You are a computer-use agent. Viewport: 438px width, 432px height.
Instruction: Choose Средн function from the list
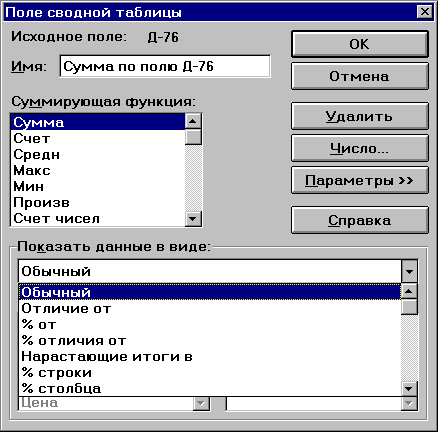(98, 154)
